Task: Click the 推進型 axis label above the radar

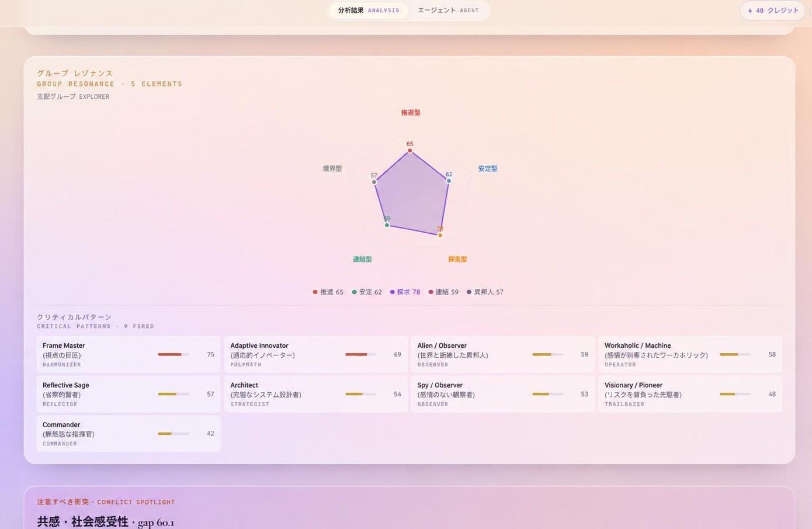Action: pyautogui.click(x=411, y=113)
